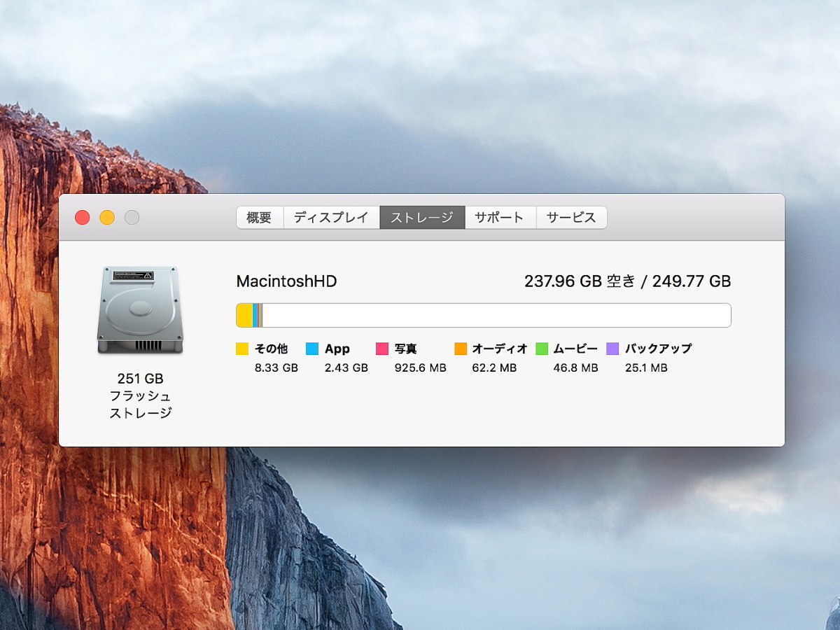Click the 925.6 MB value under 写真

421,367
